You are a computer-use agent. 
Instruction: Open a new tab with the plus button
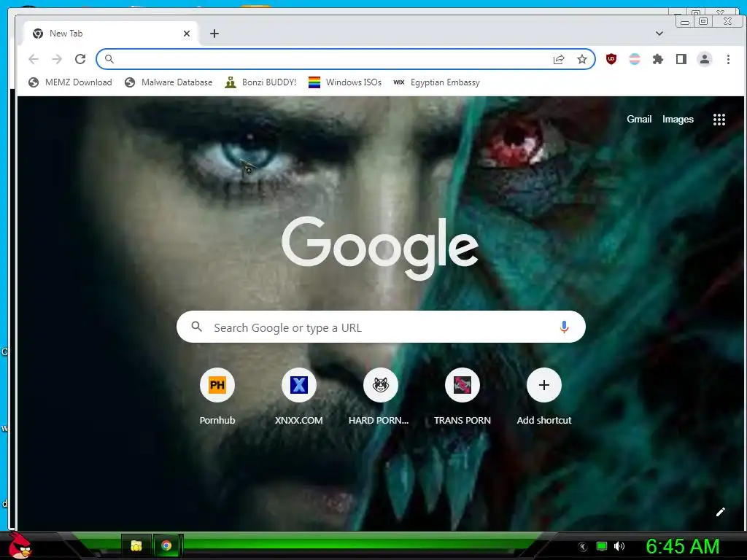(x=214, y=34)
